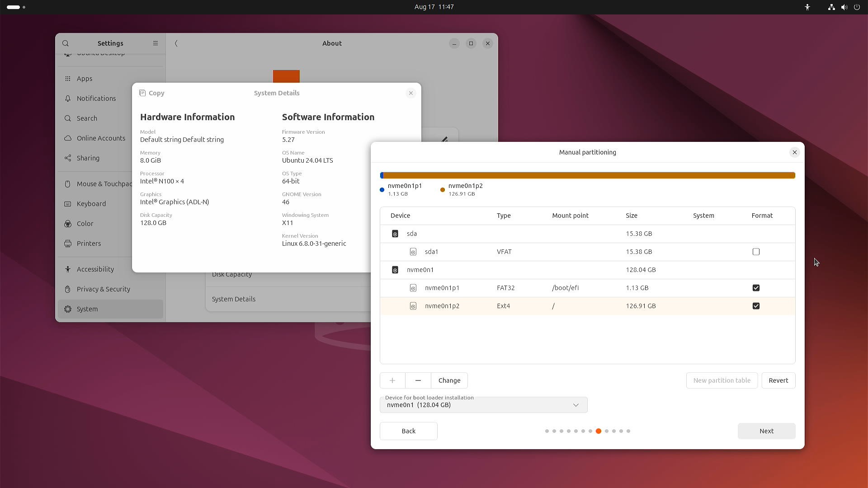The height and width of the screenshot is (488, 868).
Task: Click the Keyboard icon in sidebar
Action: [x=68, y=204]
